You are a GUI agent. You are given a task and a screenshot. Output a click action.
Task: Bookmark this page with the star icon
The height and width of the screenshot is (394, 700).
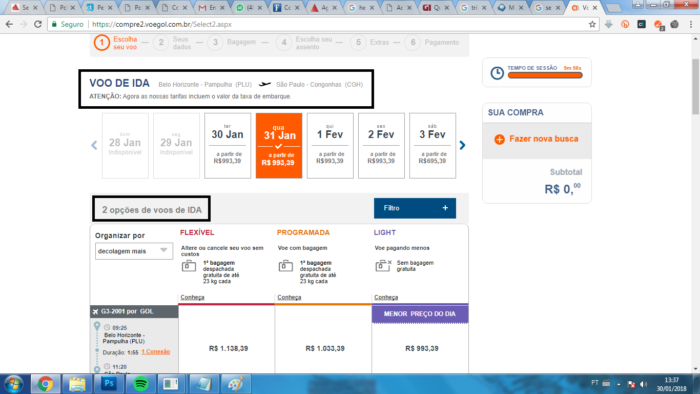pyautogui.click(x=592, y=25)
